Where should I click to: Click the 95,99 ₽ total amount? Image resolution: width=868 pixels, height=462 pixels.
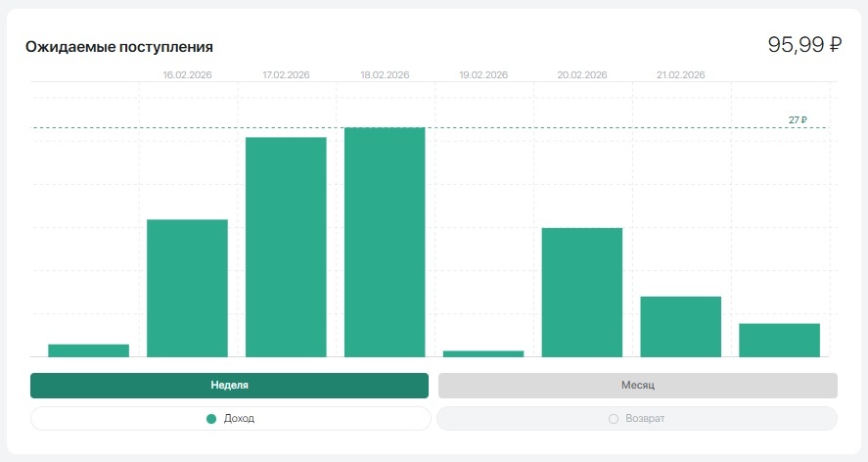click(805, 44)
